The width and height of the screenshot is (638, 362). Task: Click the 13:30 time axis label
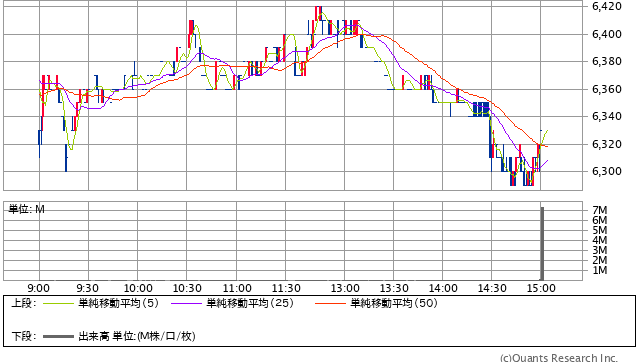394,288
